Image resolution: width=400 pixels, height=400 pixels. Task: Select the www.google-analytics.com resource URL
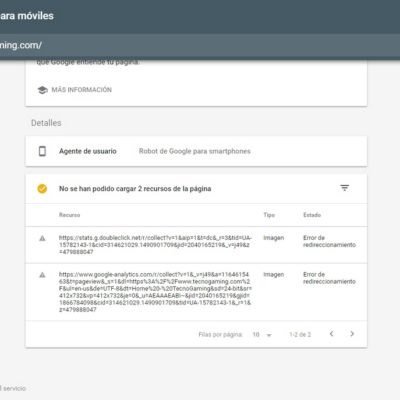click(155, 292)
